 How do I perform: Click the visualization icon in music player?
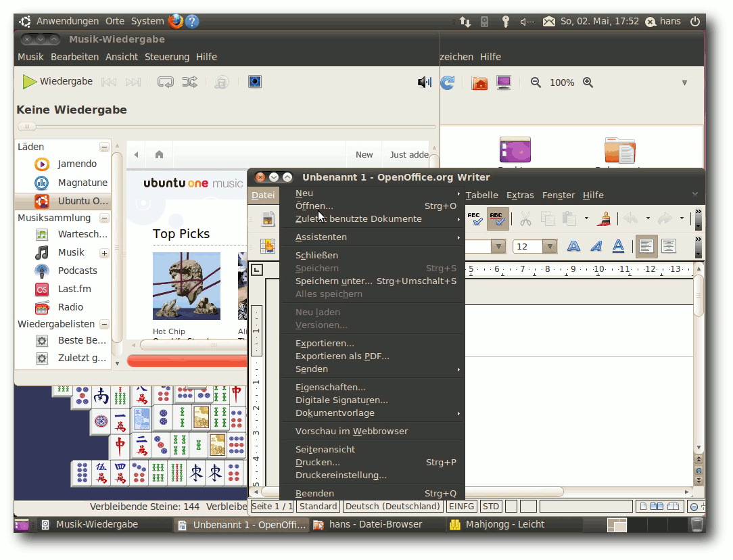[255, 82]
